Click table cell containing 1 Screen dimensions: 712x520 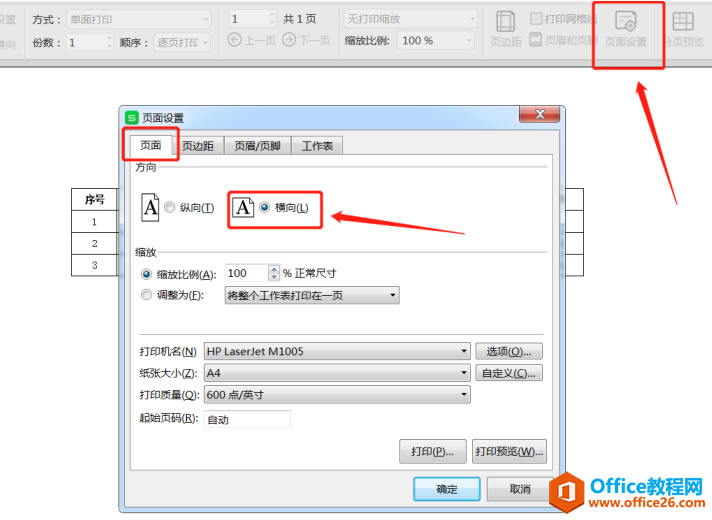[x=94, y=222]
